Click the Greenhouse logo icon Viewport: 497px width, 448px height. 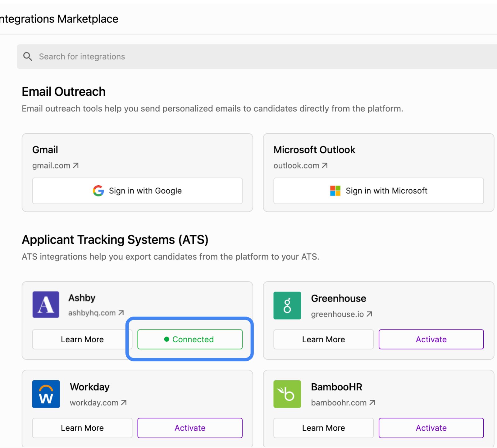point(287,305)
